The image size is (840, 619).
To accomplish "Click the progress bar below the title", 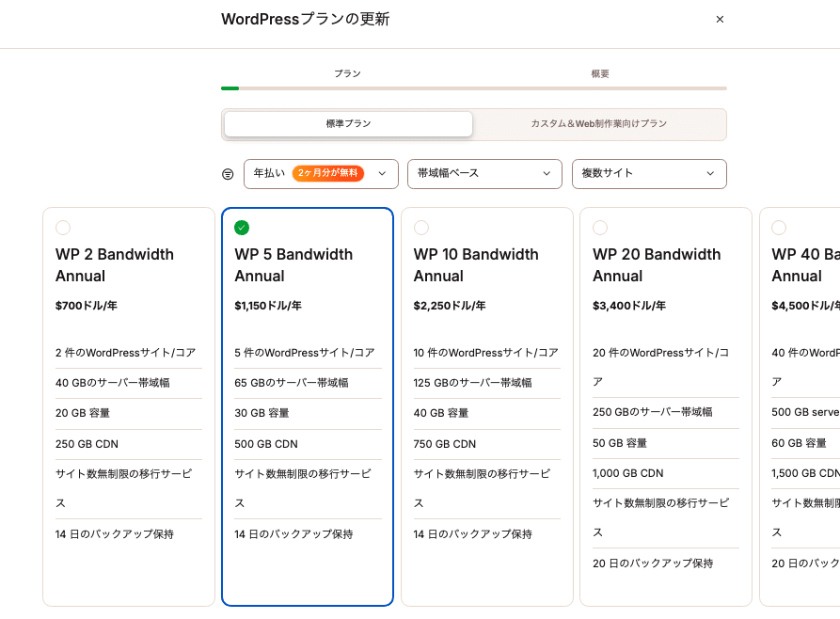I will tap(474, 87).
